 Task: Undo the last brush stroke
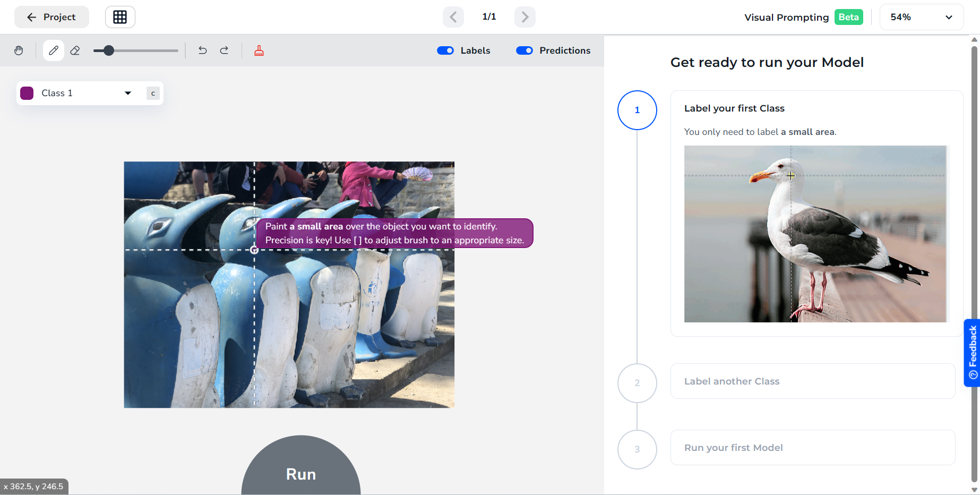click(202, 50)
